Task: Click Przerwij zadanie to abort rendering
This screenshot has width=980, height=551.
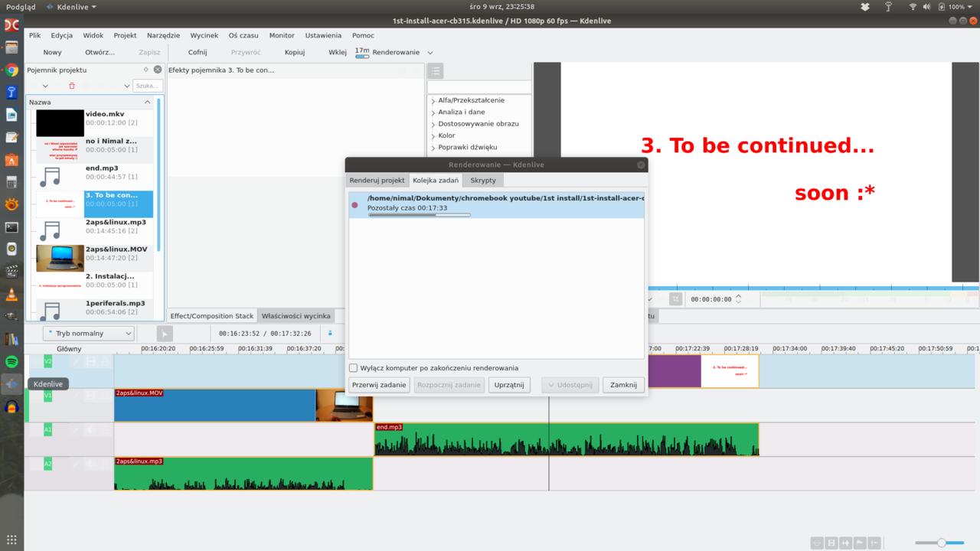Action: click(x=379, y=385)
